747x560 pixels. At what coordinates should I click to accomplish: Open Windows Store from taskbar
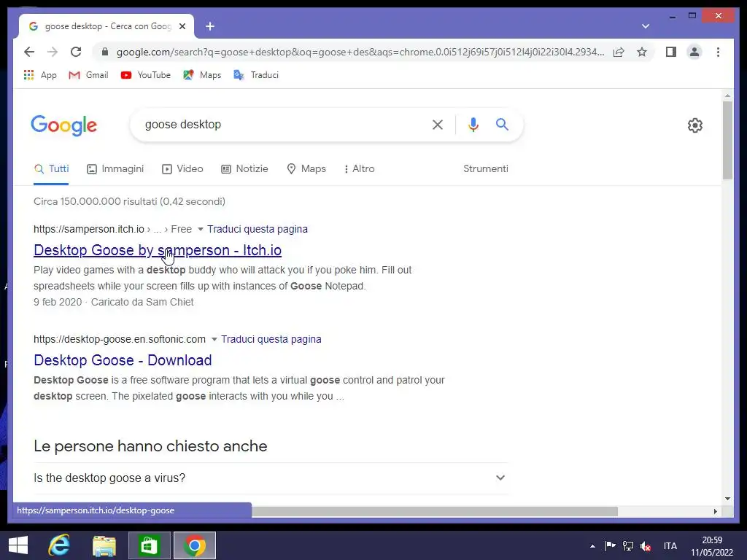click(149, 545)
